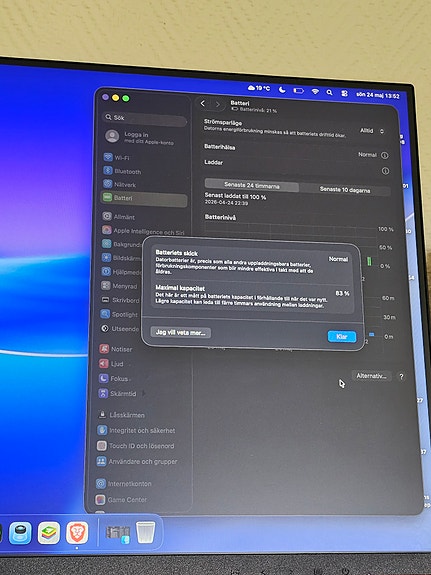Open the Trash in the Dock
The image size is (431, 575).
[x=146, y=532]
